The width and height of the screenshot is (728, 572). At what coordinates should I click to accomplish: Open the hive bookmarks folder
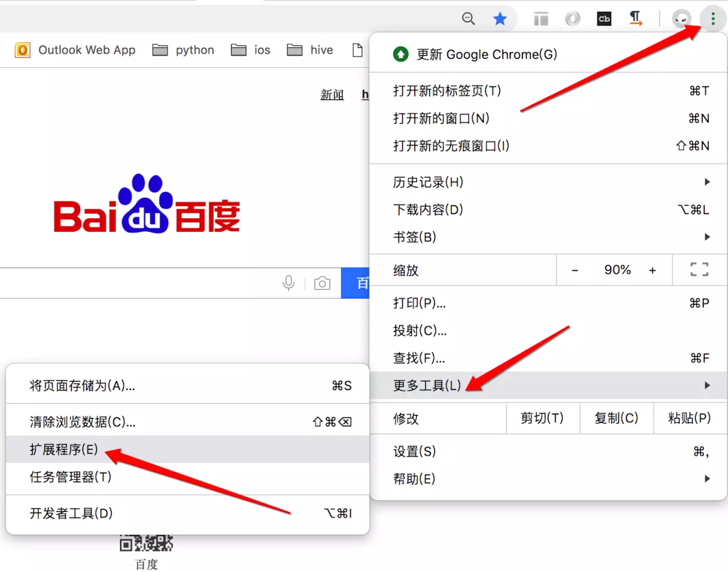coord(310,50)
